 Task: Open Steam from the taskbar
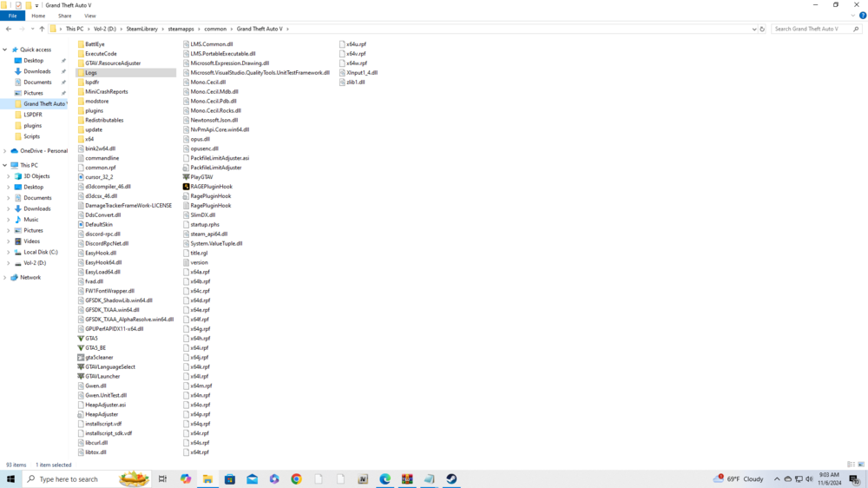(x=451, y=479)
